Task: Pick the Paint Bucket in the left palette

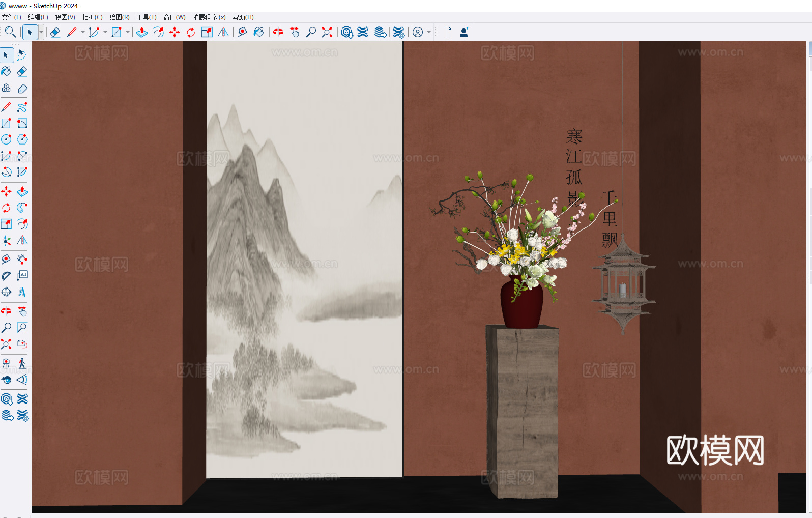Action: click(6, 71)
